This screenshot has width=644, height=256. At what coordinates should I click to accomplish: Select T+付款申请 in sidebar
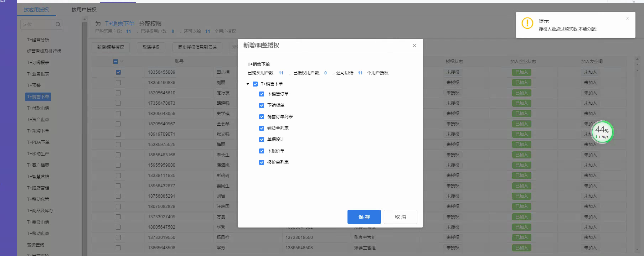pyautogui.click(x=38, y=108)
